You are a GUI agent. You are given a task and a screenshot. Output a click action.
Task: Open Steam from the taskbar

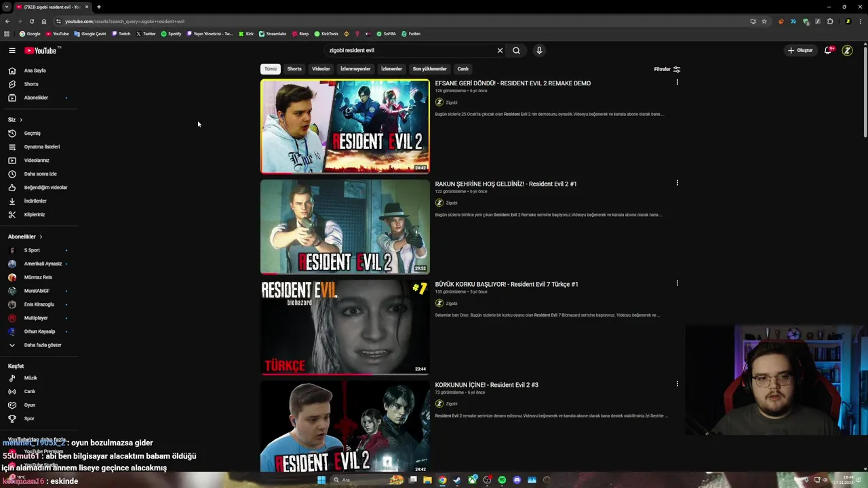[457, 480]
